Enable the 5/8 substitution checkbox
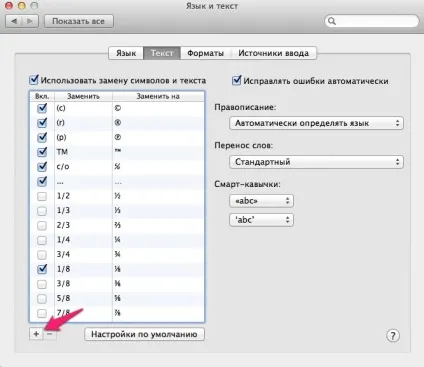Screen dimensions: 424x367 click(x=42, y=299)
